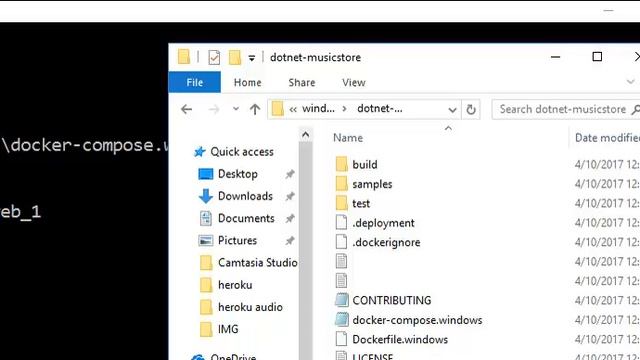Open Documents in Quick access
This screenshot has height=360, width=640.
[x=246, y=218]
